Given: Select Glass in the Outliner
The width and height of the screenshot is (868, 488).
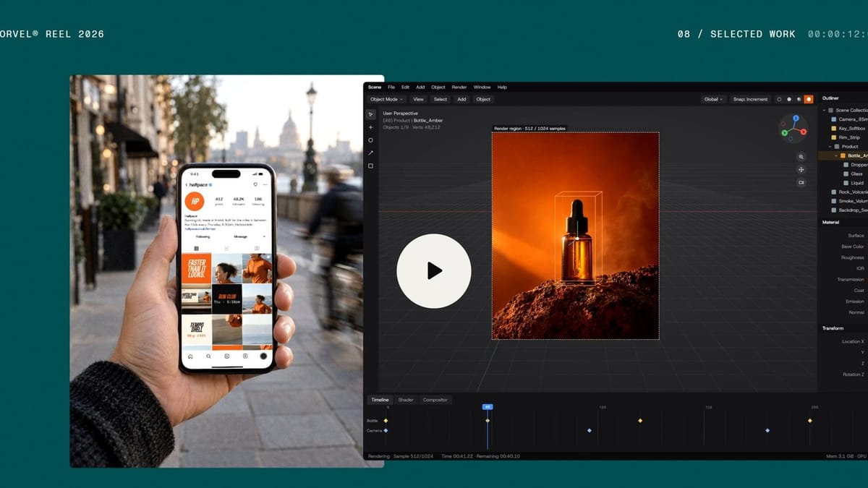Looking at the screenshot, I should (854, 174).
